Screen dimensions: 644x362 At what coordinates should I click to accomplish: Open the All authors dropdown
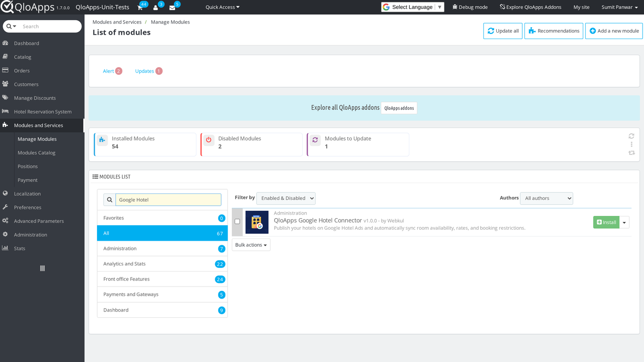(x=546, y=198)
